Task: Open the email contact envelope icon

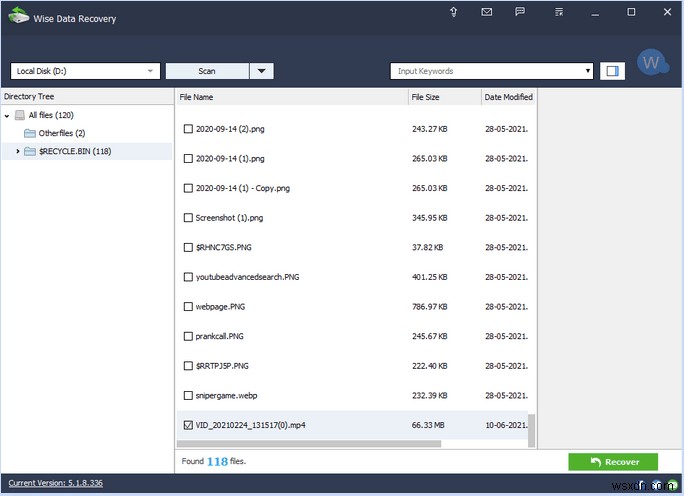Action: point(487,12)
